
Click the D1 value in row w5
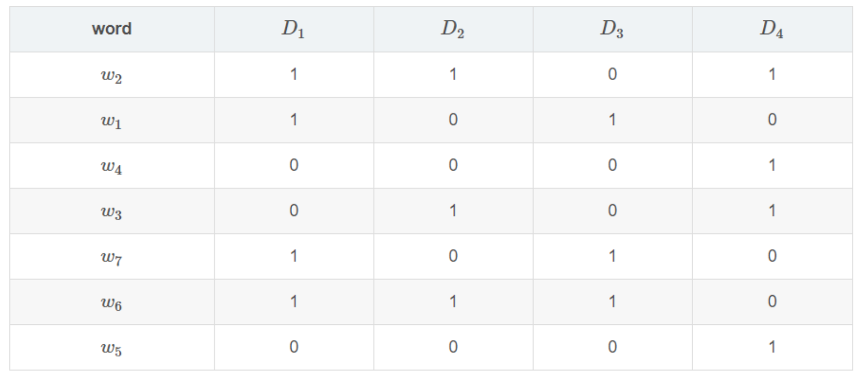coord(294,347)
